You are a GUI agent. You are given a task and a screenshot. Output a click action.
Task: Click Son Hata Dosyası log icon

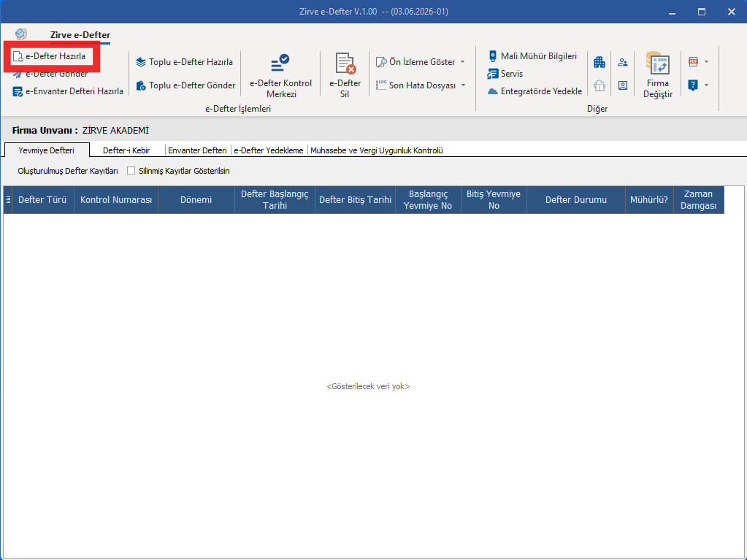[381, 85]
